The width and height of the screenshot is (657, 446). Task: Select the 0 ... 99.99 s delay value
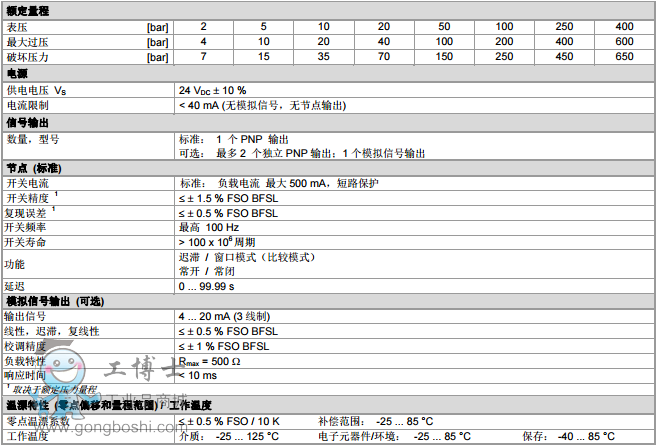click(206, 286)
